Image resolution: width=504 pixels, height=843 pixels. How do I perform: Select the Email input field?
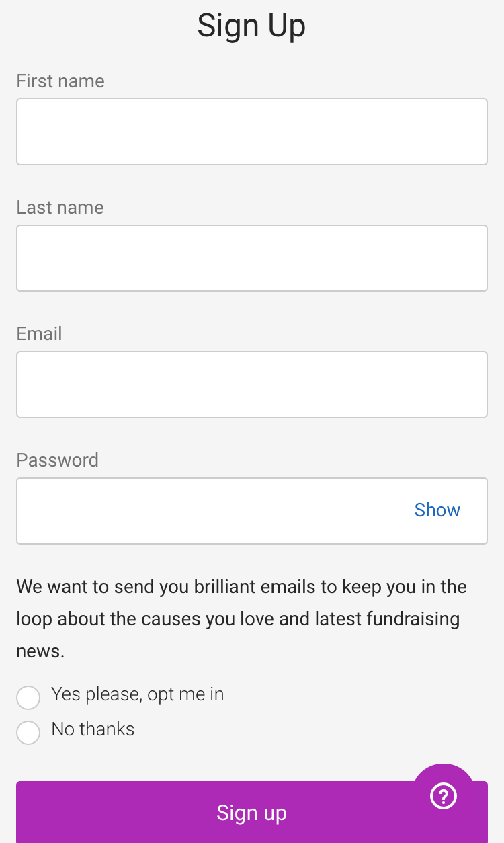click(x=251, y=385)
